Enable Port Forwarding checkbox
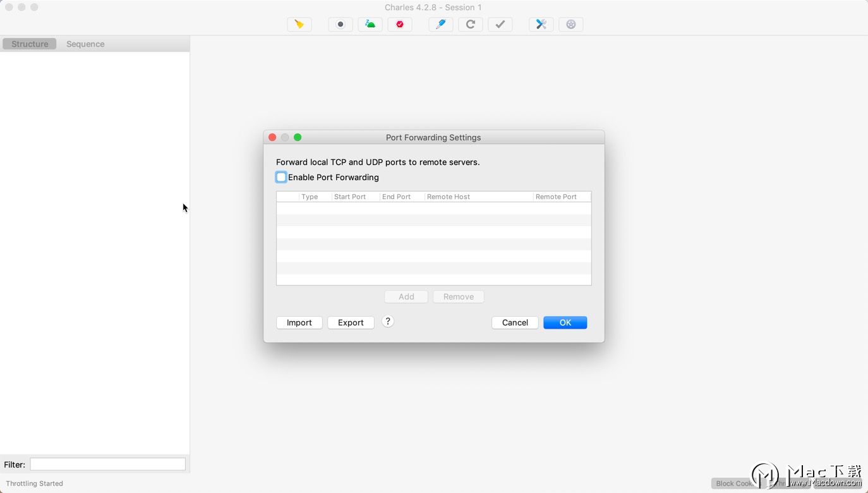Viewport: 868px width, 493px height. (281, 178)
